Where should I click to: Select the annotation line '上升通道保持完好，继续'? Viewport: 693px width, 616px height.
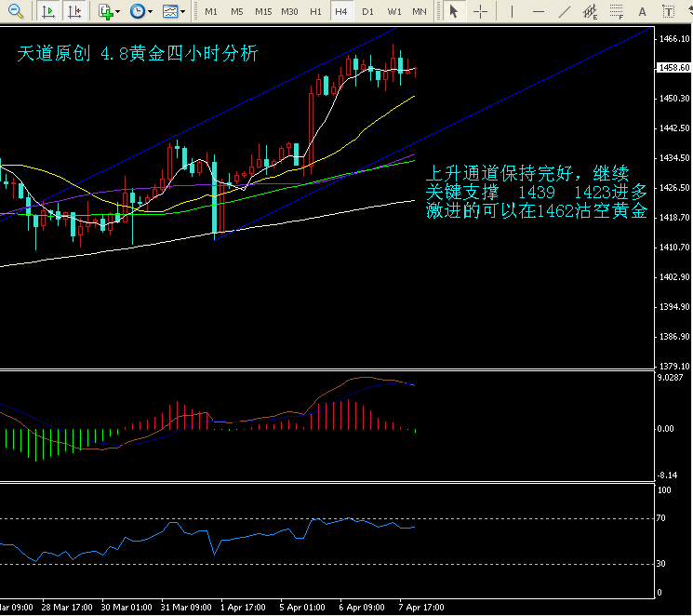point(526,173)
